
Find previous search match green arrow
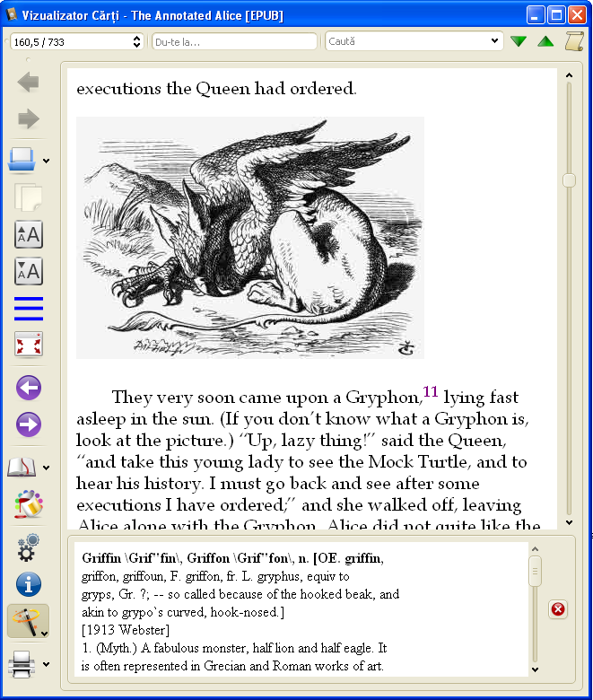(545, 41)
